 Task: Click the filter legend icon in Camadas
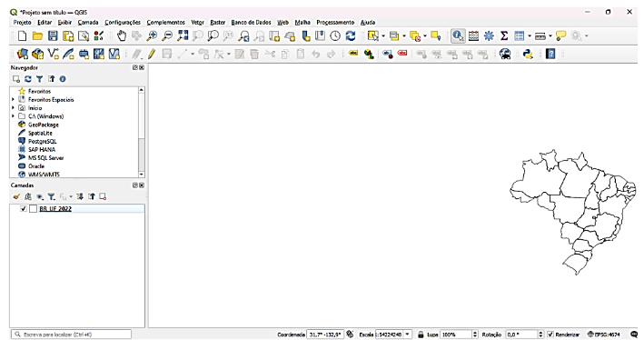coord(51,197)
